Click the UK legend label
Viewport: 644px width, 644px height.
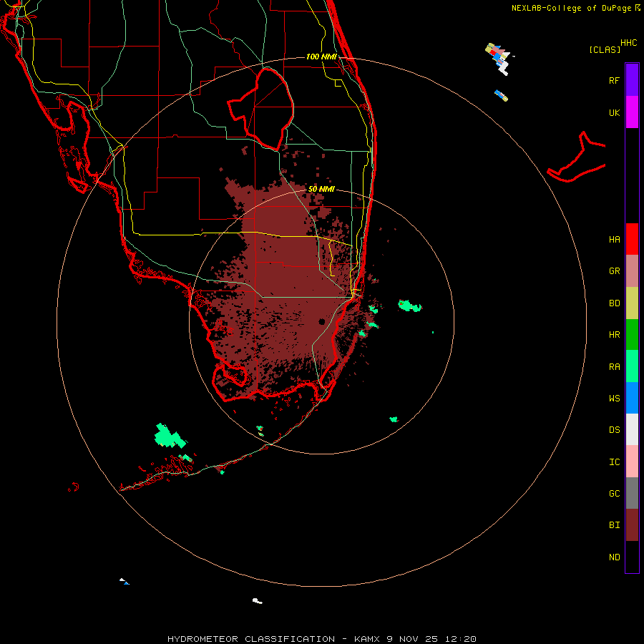point(614,112)
